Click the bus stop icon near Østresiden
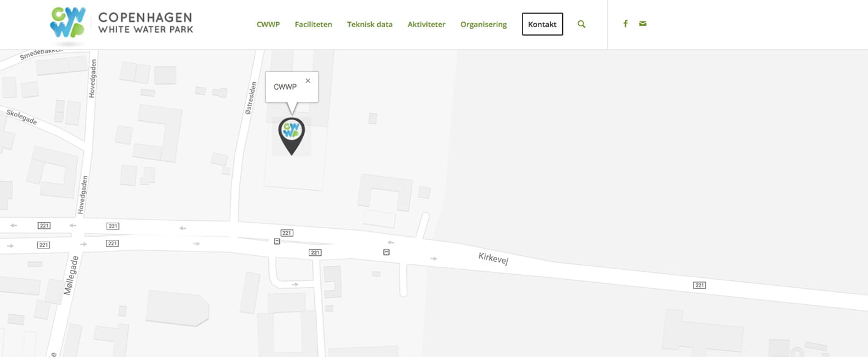The image size is (868, 357). pyautogui.click(x=277, y=242)
